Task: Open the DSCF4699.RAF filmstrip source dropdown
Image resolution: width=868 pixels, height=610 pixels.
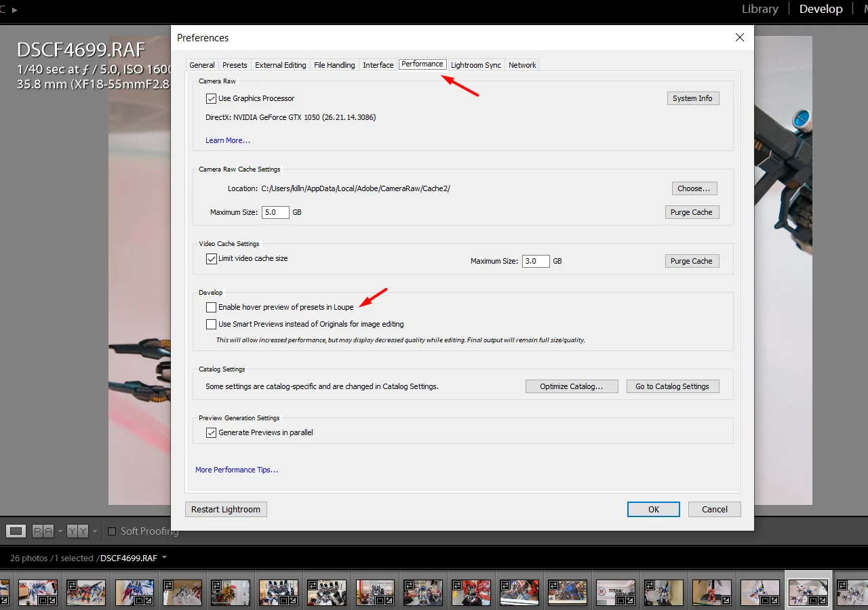Action: [164, 558]
